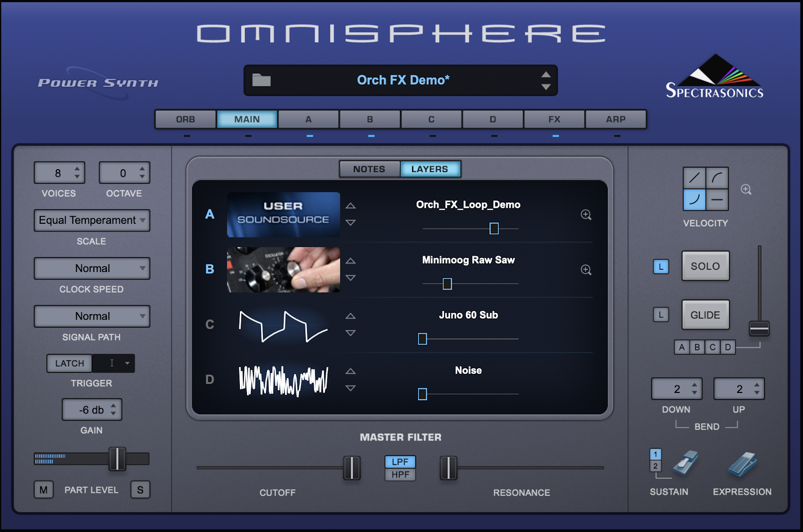The width and height of the screenshot is (803, 532).
Task: Enable the SOLO button
Action: [x=705, y=266]
